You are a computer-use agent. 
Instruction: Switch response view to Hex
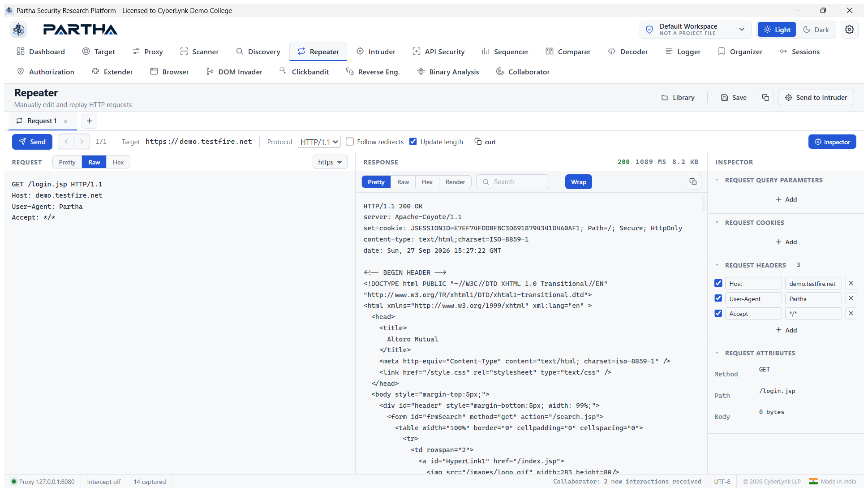[x=427, y=182]
